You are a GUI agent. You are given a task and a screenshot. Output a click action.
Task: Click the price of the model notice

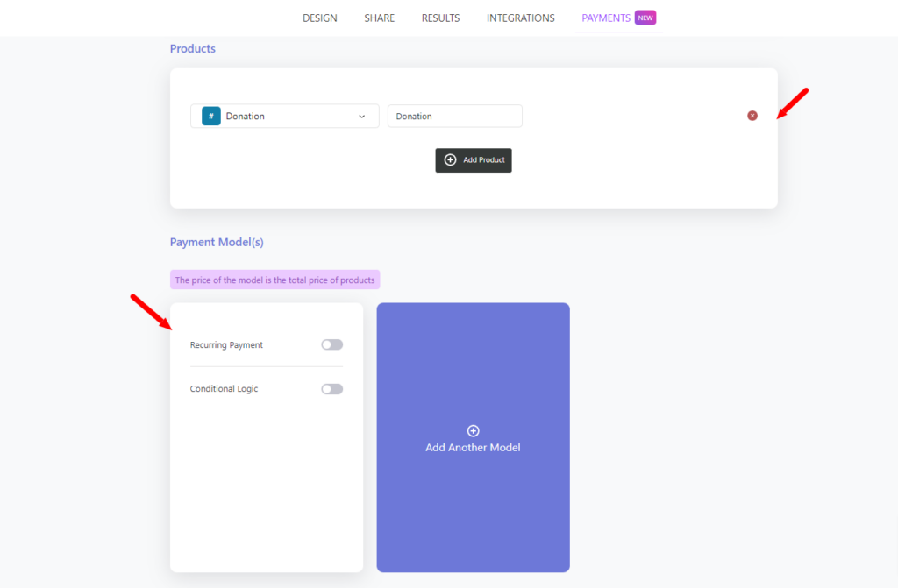[274, 280]
